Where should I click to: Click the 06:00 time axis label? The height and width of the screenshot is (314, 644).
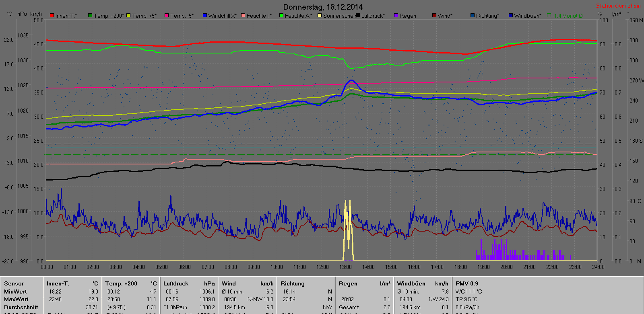[x=184, y=267]
